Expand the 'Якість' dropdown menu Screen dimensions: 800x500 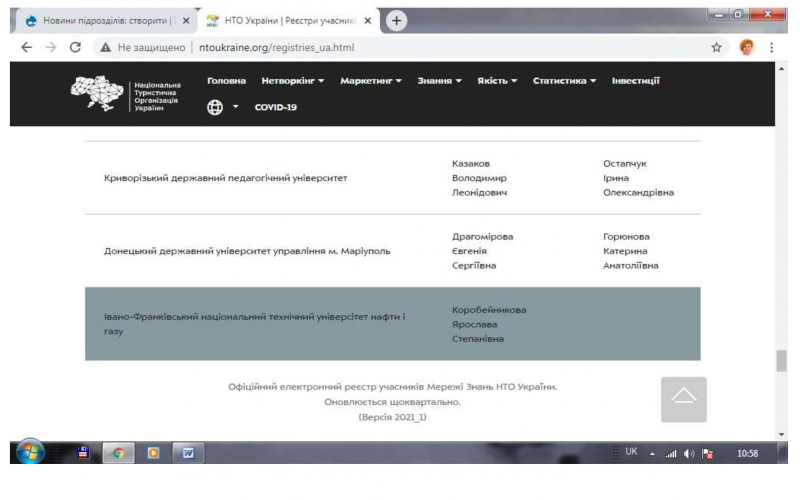coord(497,81)
